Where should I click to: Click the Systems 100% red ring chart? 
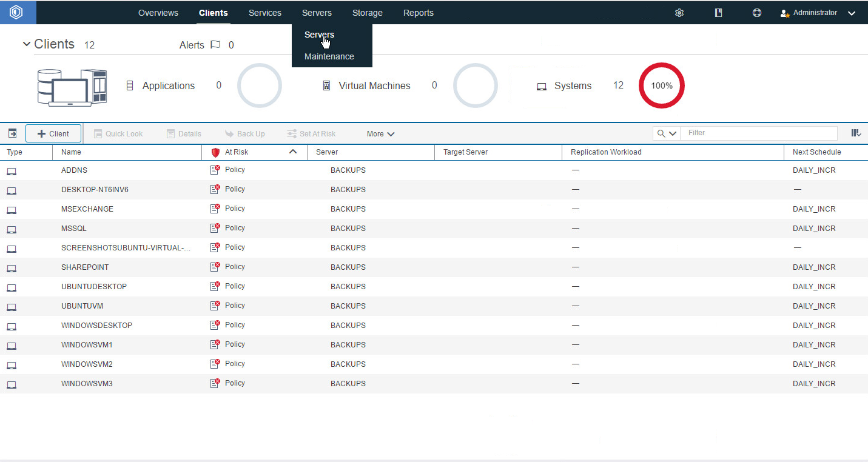coord(661,85)
